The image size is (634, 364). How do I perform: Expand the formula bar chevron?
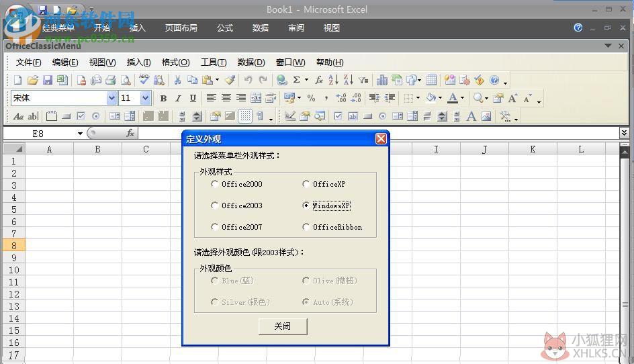tap(625, 133)
